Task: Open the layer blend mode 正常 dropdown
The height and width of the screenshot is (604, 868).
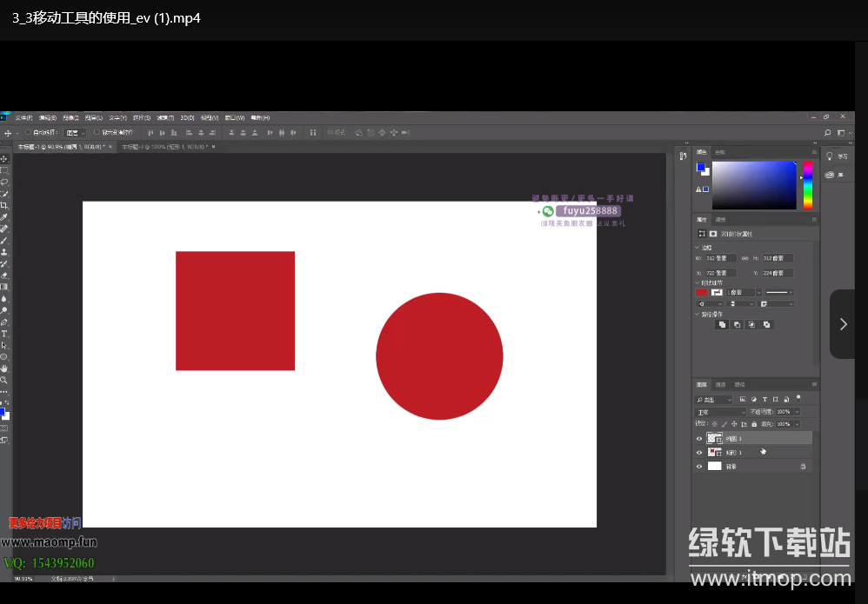Action: point(720,412)
